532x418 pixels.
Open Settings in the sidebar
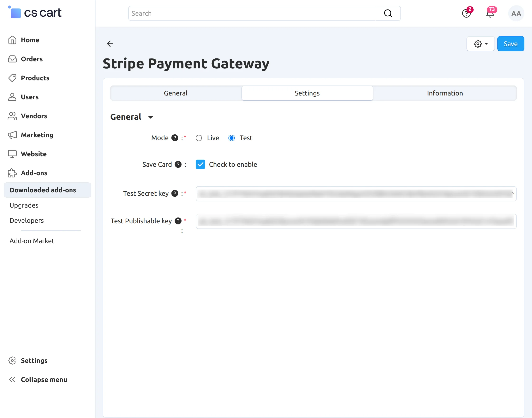pyautogui.click(x=34, y=361)
